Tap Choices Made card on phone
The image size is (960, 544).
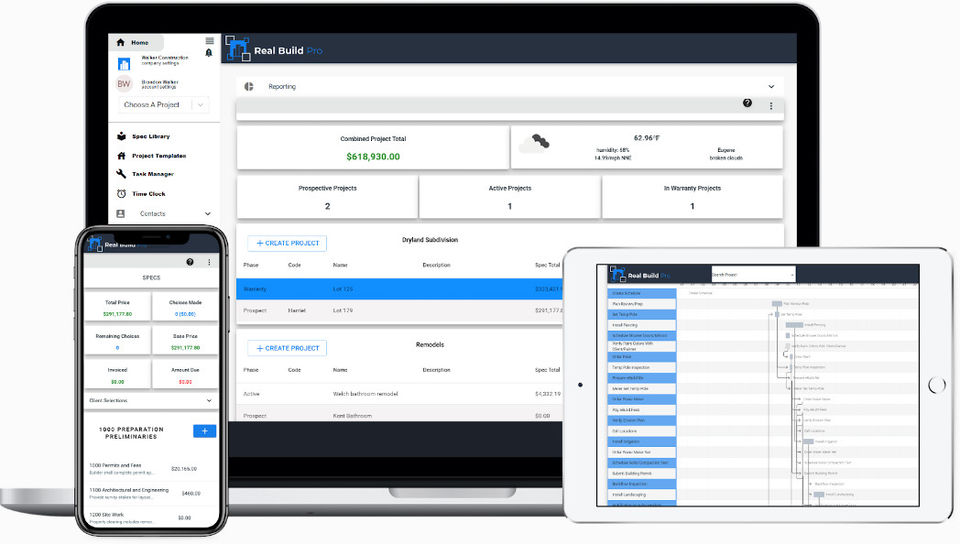(x=185, y=308)
